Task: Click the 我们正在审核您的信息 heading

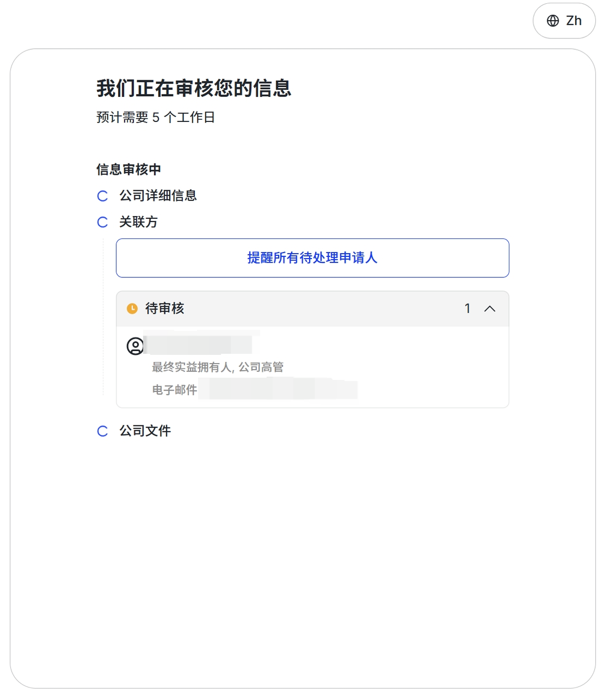Action: (x=194, y=88)
